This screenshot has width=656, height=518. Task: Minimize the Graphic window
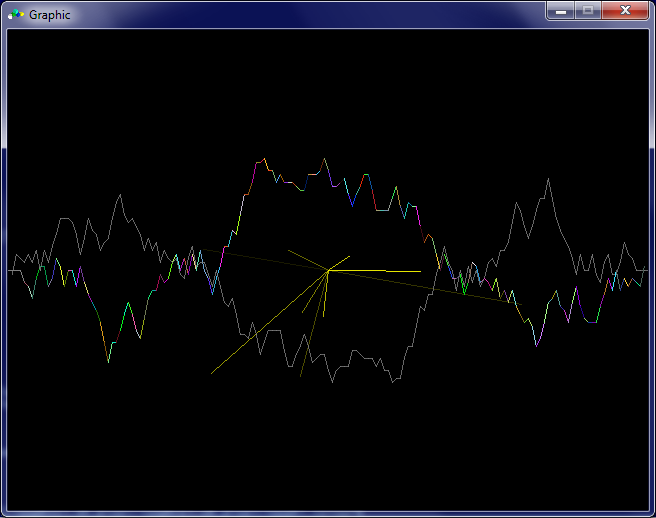[x=561, y=10]
